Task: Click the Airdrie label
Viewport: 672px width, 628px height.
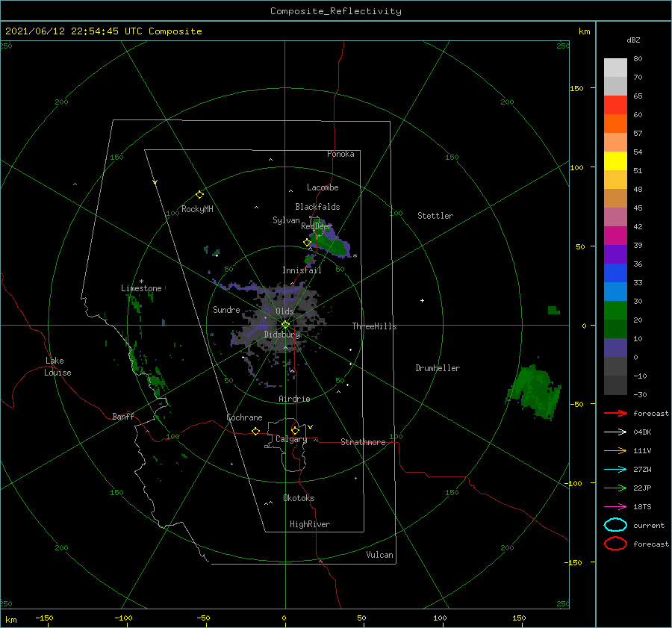Action: [x=294, y=399]
